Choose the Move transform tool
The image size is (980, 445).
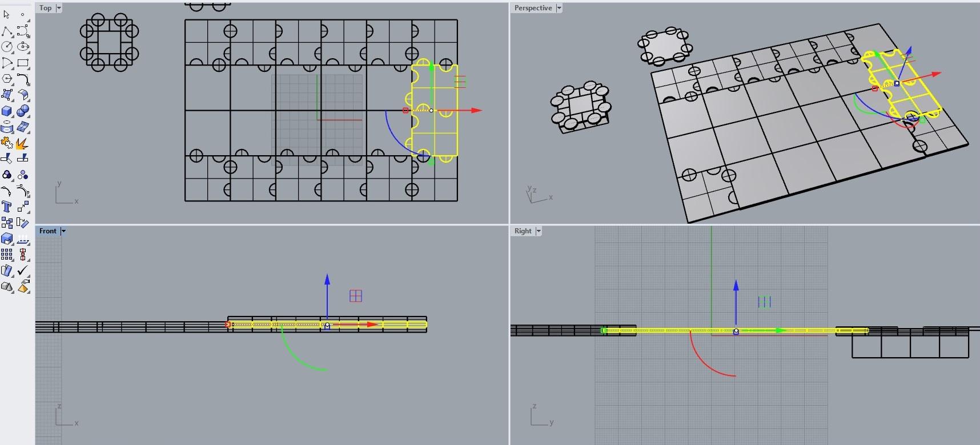pyautogui.click(x=23, y=207)
